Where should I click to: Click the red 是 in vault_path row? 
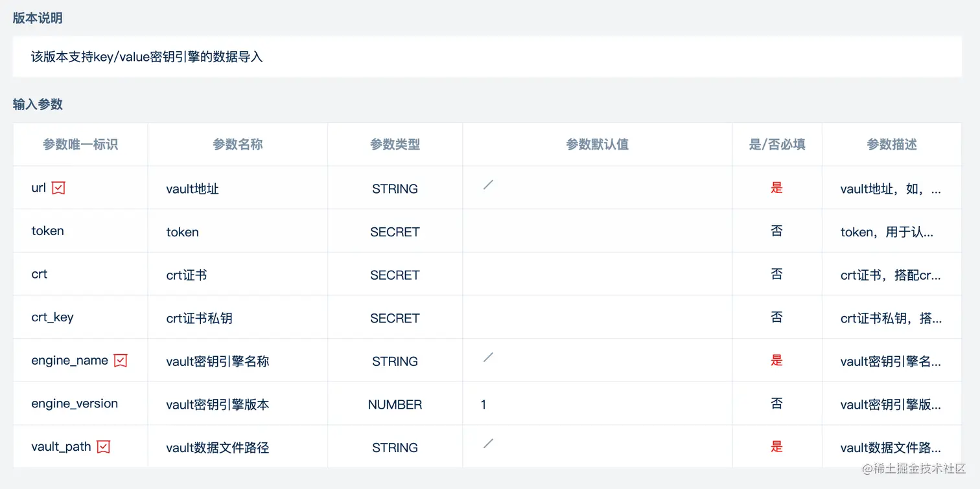(x=776, y=447)
